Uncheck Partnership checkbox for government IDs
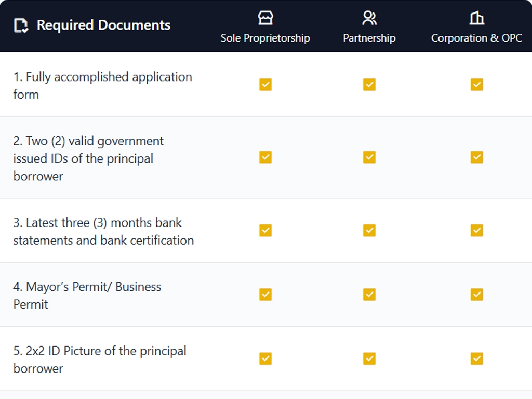This screenshot has width=532, height=399. pyautogui.click(x=369, y=156)
